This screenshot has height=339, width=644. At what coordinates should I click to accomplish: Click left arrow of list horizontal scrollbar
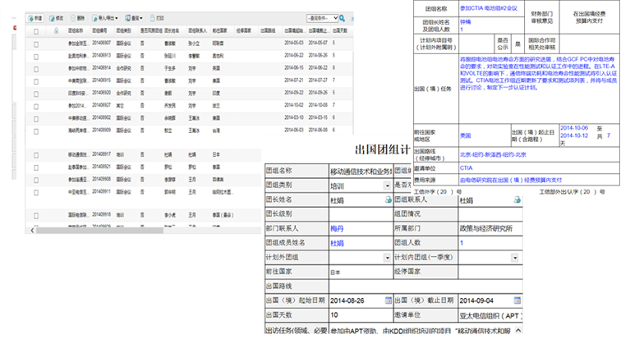click(32, 230)
